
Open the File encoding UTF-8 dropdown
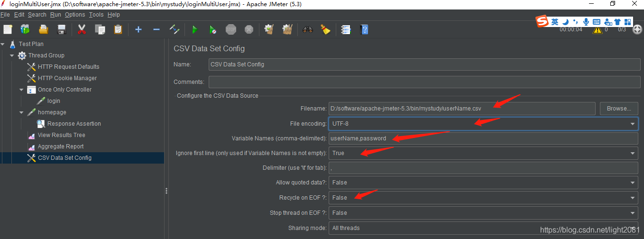(x=483, y=124)
